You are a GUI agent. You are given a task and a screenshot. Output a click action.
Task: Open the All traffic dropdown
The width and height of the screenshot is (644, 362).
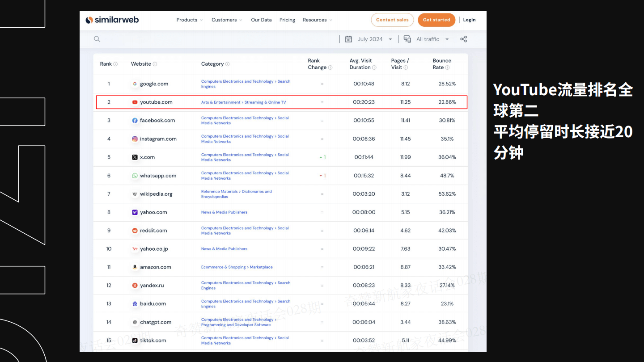point(432,39)
